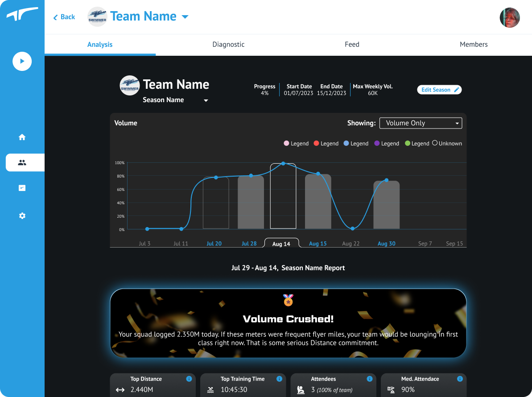Click the data point at 100% peak

pos(283,164)
